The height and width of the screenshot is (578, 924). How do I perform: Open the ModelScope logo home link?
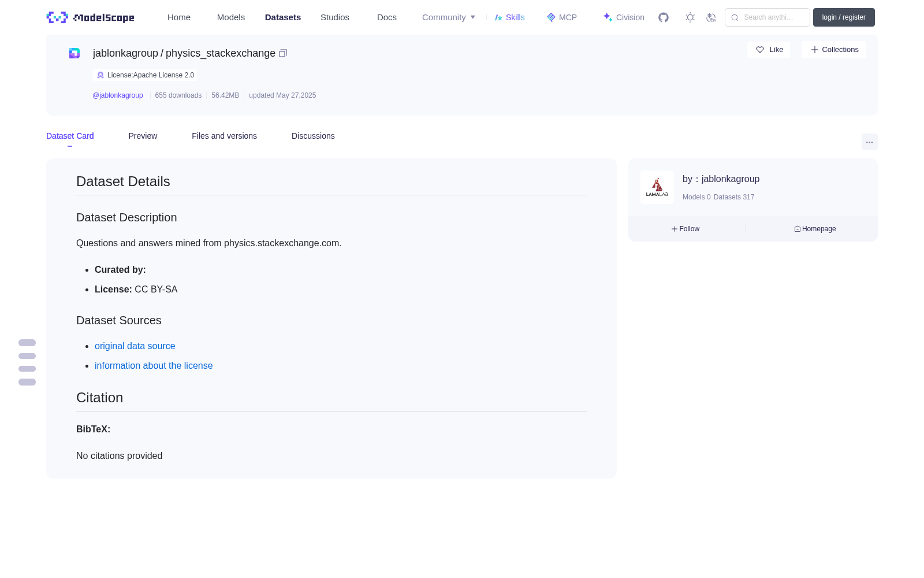pos(90,17)
